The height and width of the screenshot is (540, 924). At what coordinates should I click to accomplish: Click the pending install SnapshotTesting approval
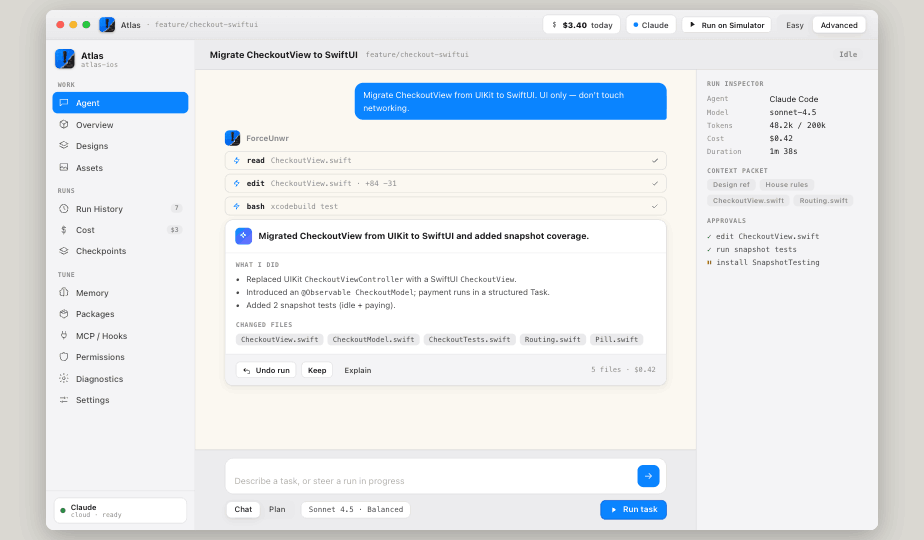pos(763,262)
